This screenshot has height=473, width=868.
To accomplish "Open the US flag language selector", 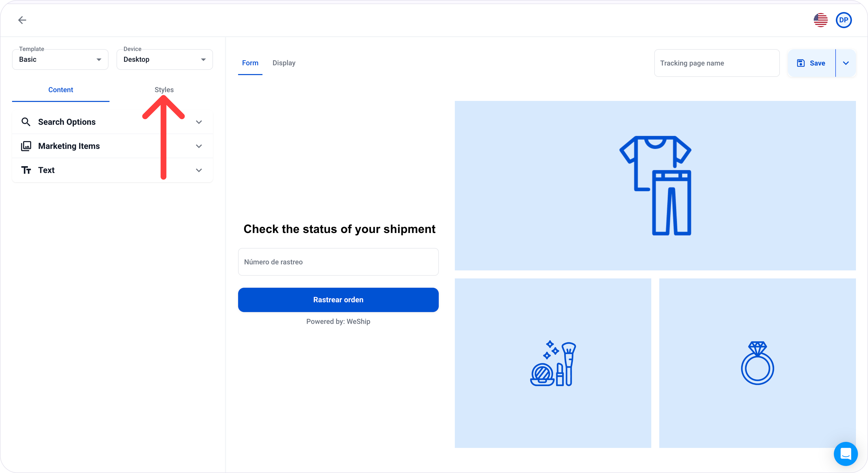I will pyautogui.click(x=821, y=20).
